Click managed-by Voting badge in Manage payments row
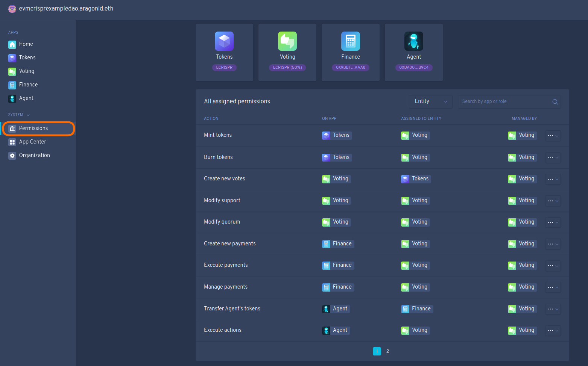 click(522, 287)
